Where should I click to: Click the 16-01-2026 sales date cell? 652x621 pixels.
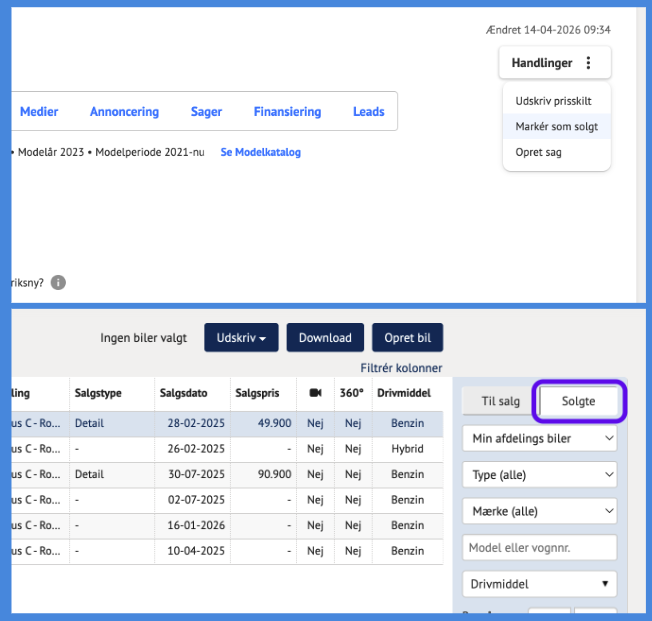point(196,525)
